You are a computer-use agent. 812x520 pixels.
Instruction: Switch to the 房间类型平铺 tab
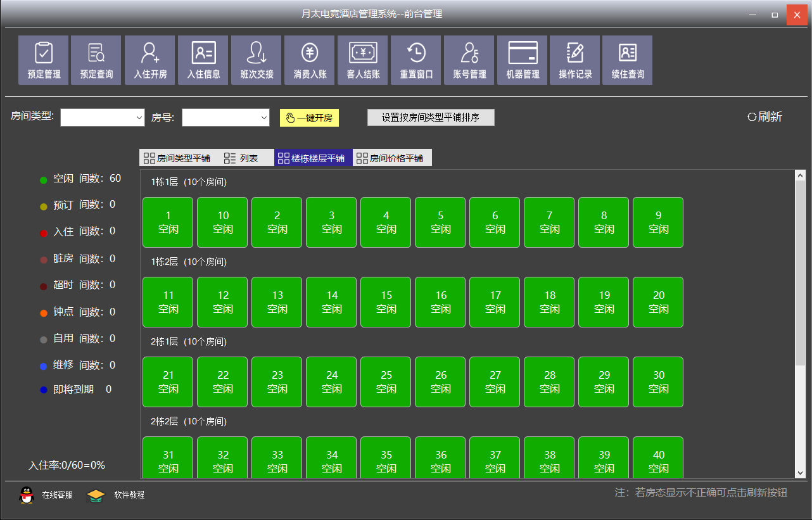(177, 158)
